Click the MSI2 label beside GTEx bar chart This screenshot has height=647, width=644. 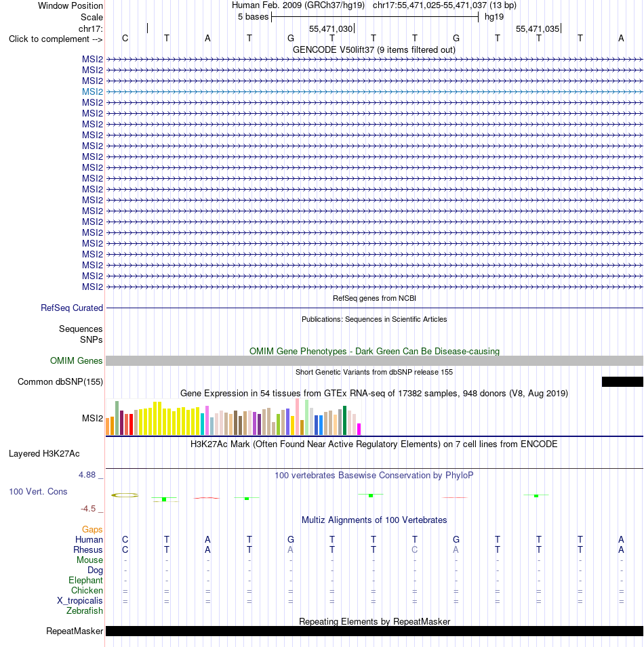(92, 419)
